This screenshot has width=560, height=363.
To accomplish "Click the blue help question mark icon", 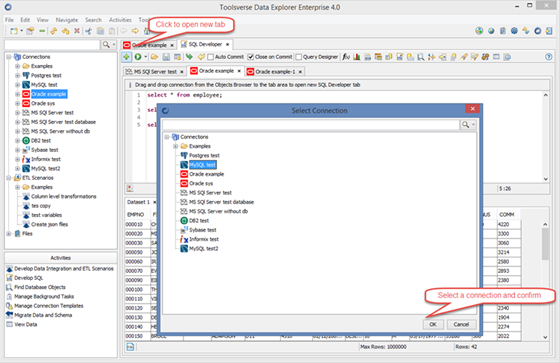I will pyautogui.click(x=549, y=57).
